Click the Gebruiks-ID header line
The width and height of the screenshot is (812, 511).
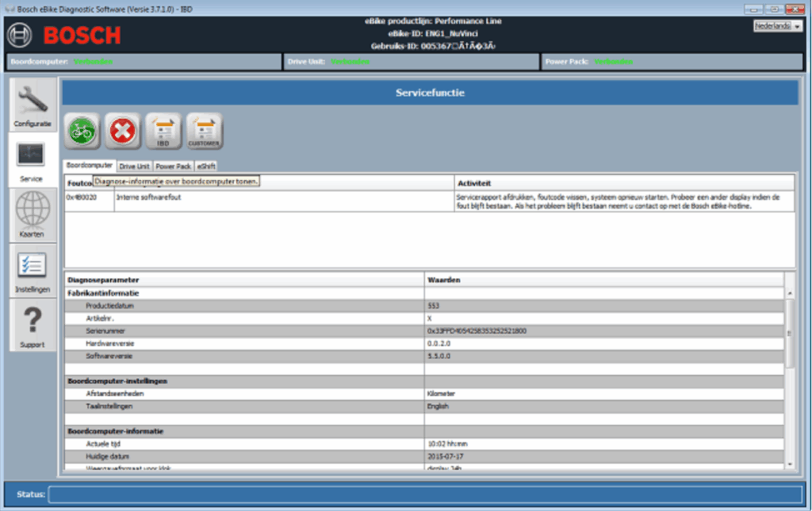(x=433, y=46)
